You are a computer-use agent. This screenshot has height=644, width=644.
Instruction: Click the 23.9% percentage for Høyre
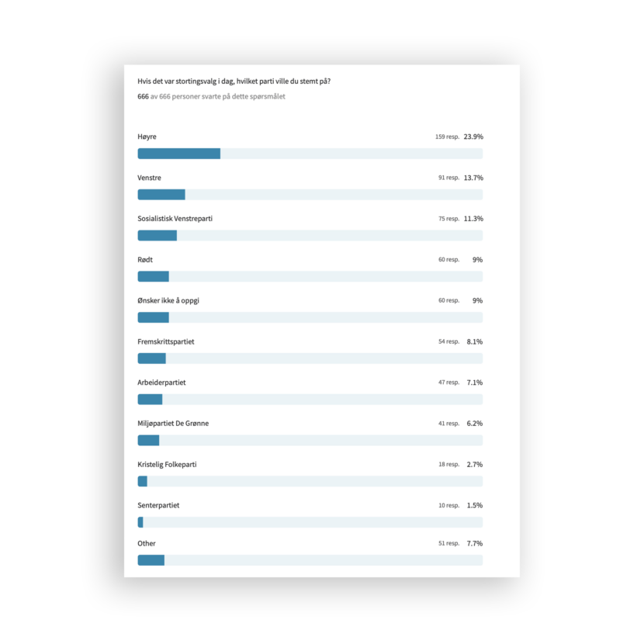click(473, 137)
